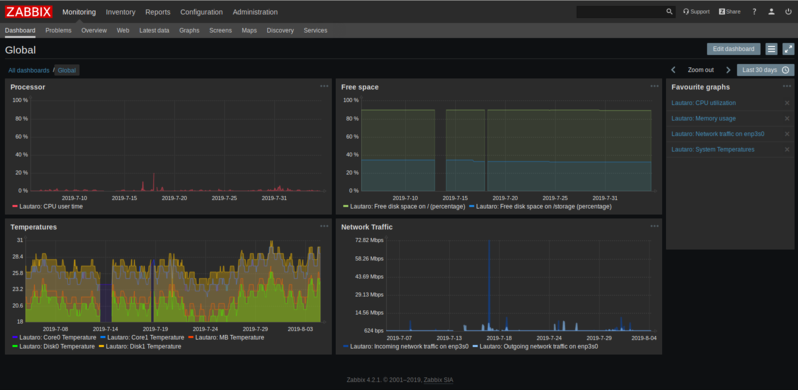
Task: Click the power sign-out icon
Action: click(x=788, y=12)
